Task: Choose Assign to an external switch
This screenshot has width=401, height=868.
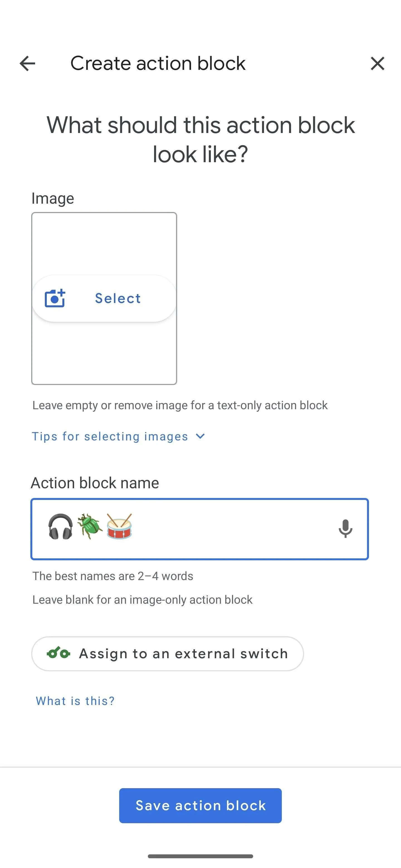Action: [168, 654]
